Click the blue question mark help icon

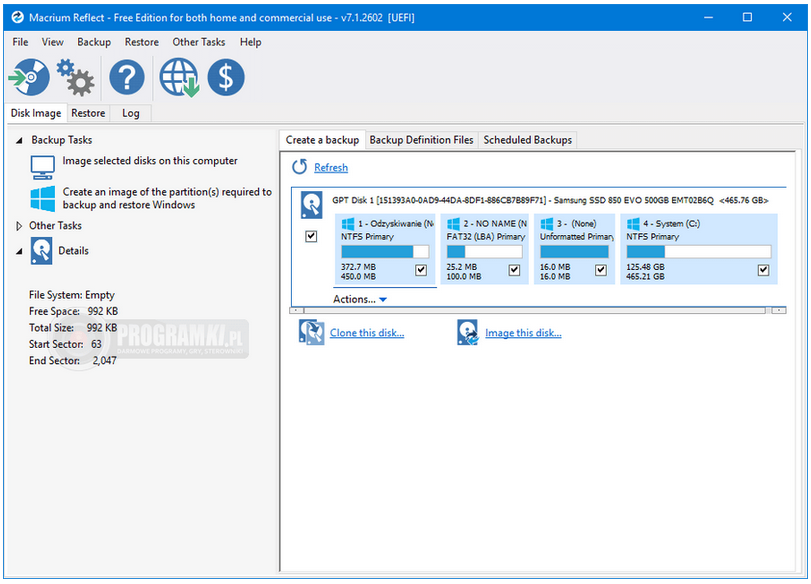point(127,78)
